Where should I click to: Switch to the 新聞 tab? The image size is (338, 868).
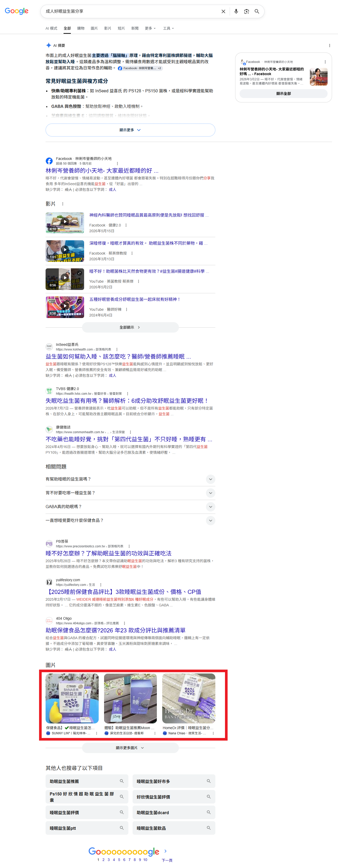pyautogui.click(x=135, y=28)
